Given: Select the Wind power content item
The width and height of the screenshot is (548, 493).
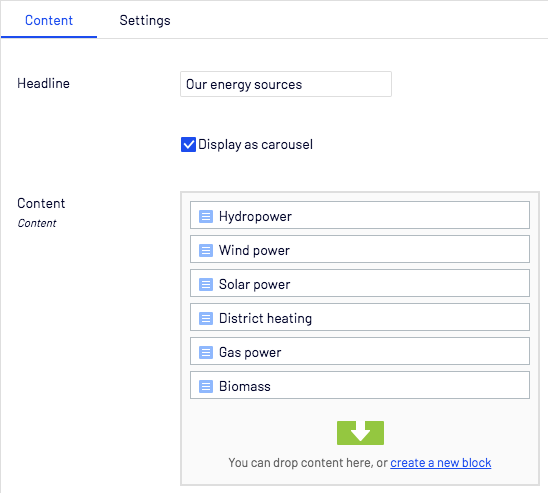Looking at the screenshot, I should click(360, 249).
